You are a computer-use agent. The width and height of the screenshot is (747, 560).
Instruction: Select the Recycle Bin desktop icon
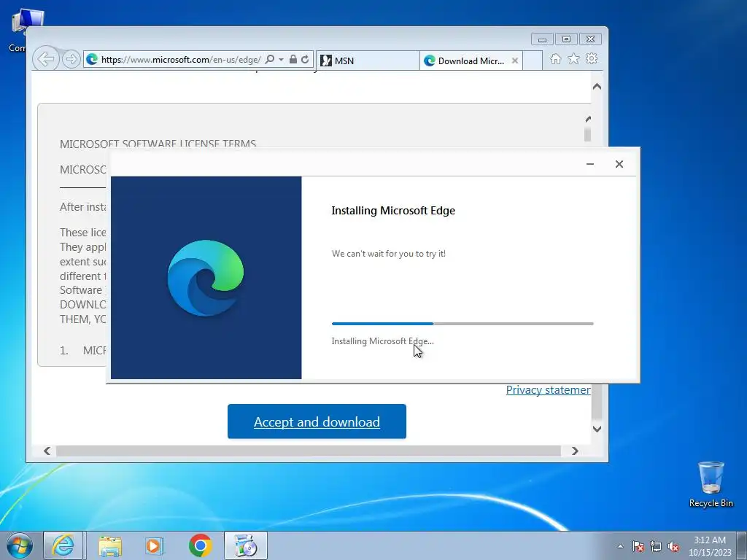coord(711,484)
